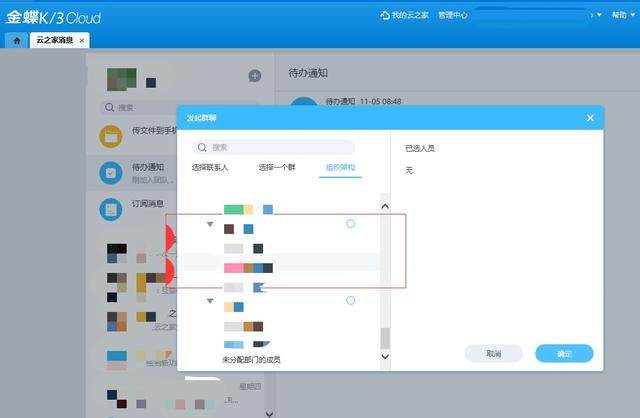This screenshot has width=640, height=418.
Task: Collapse the second department tree node
Action: tap(210, 301)
